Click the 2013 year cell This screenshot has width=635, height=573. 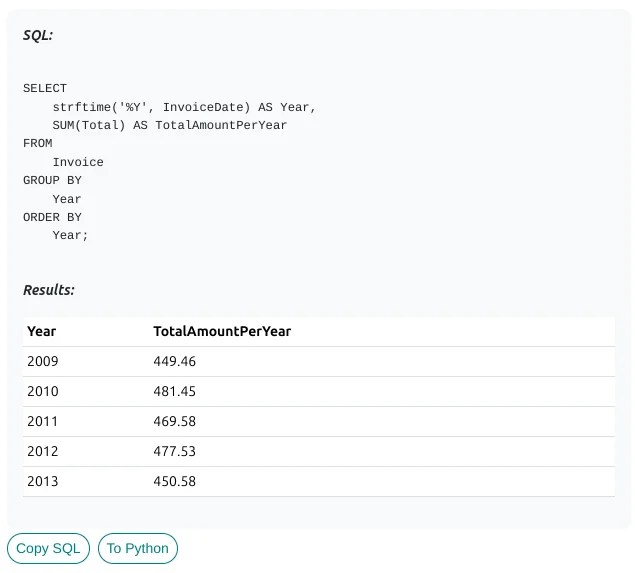click(43, 481)
